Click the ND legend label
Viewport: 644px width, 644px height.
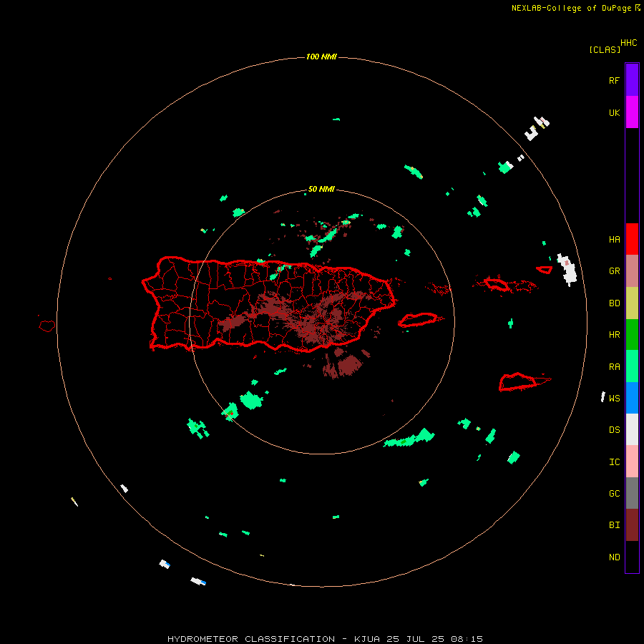[614, 557]
